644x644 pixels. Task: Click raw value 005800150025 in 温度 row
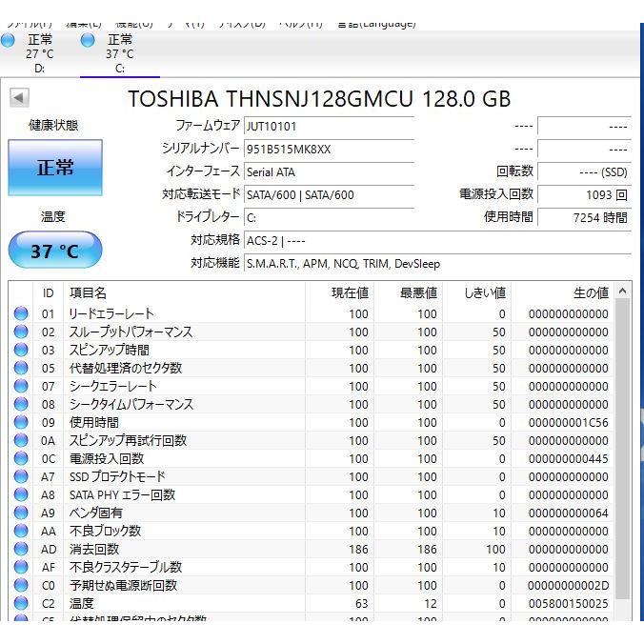569,604
